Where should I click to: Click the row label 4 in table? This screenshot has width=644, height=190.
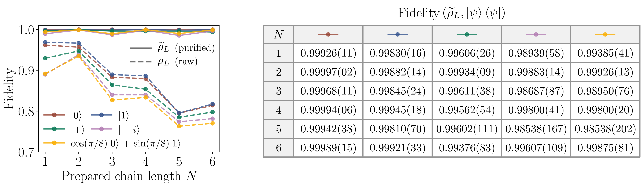tap(278, 110)
